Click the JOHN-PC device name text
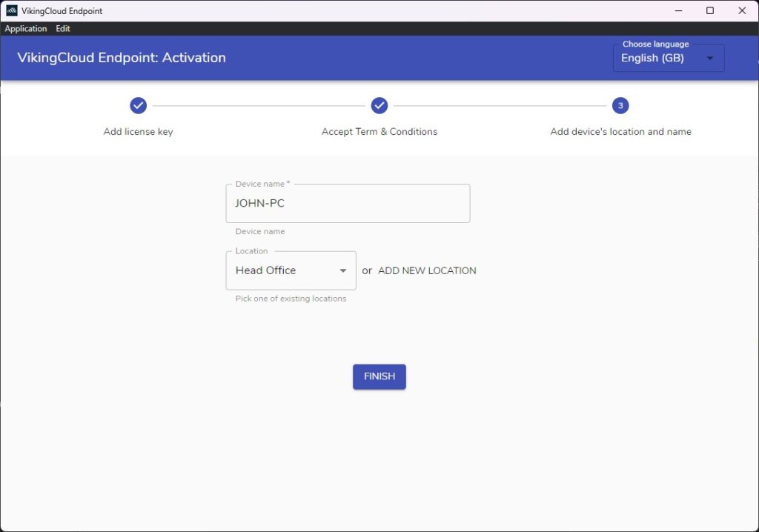759x532 pixels. (256, 203)
